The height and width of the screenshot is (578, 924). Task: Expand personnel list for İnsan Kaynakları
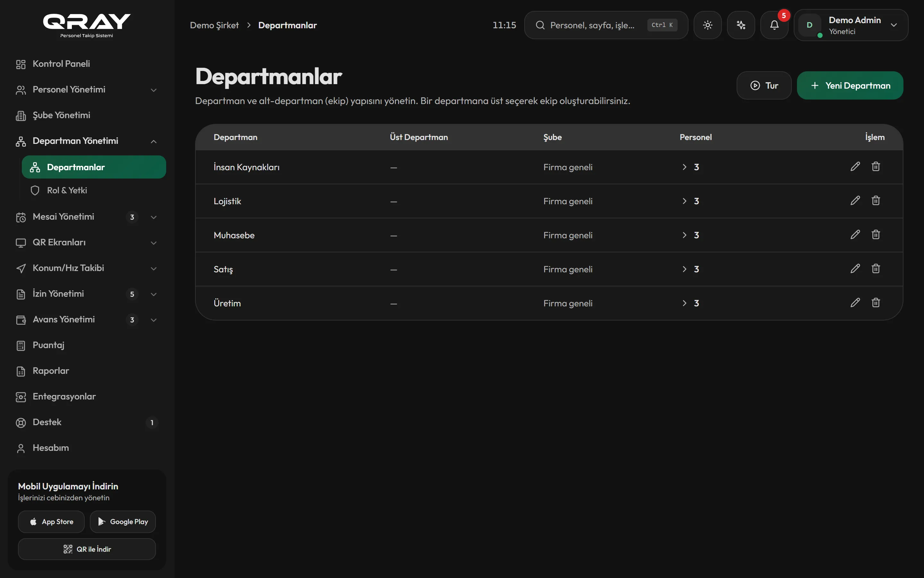[x=684, y=167]
